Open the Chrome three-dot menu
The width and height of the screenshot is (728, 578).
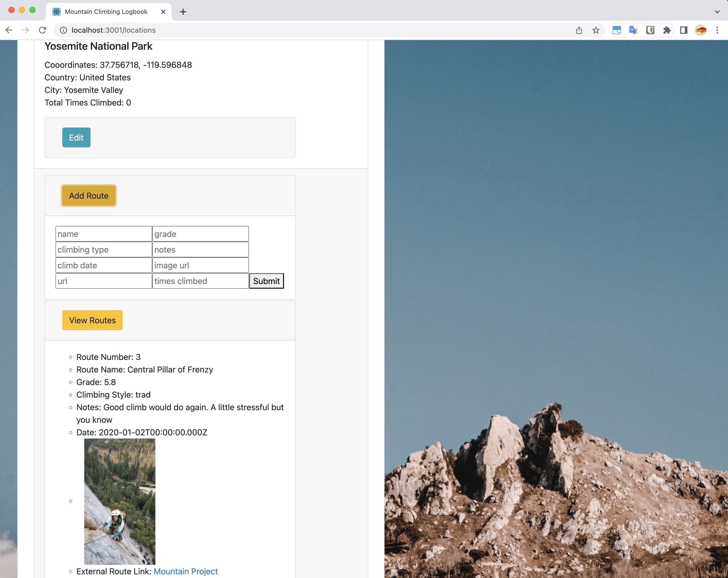tap(717, 30)
